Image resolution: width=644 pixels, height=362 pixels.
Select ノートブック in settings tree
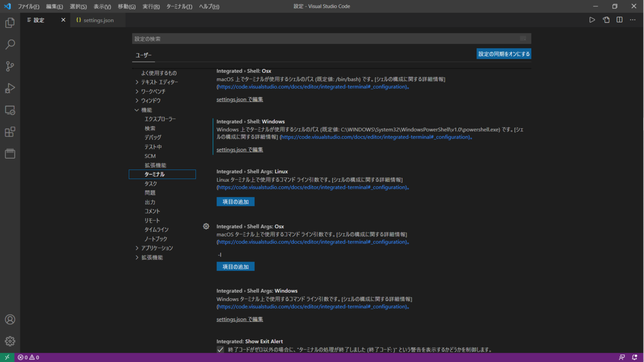156,239
